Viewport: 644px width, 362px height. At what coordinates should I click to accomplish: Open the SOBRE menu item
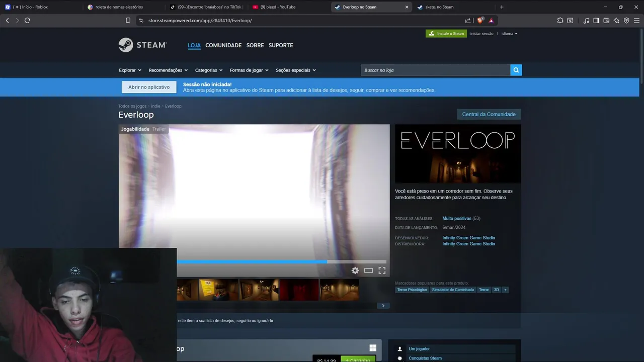pyautogui.click(x=255, y=45)
